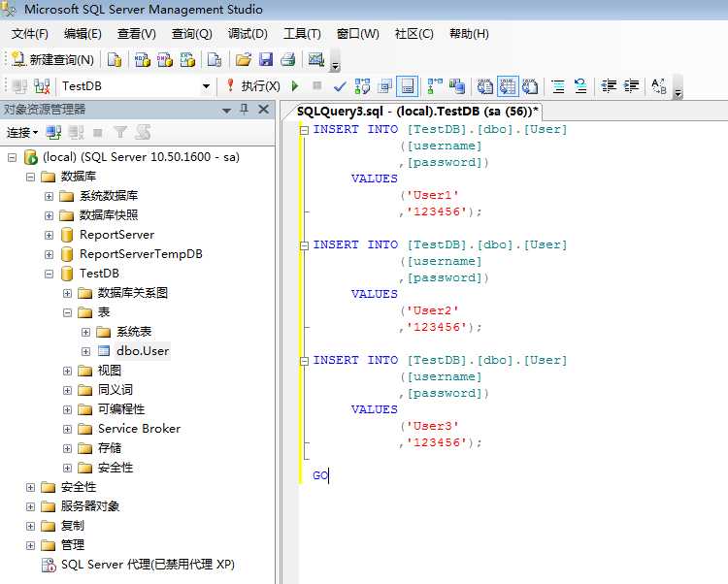The width and height of the screenshot is (728, 584).
Task: Click the Open File folder icon
Action: coord(244,60)
